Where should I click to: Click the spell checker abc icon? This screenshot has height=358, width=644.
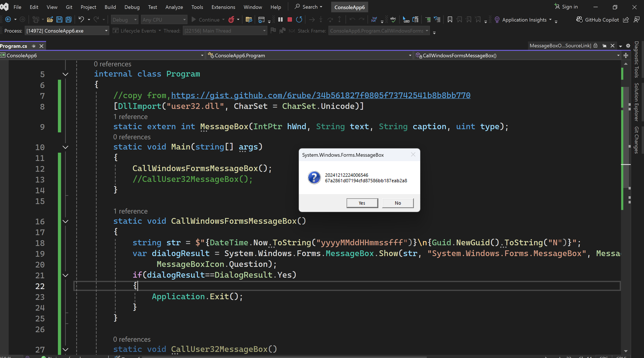click(x=393, y=19)
